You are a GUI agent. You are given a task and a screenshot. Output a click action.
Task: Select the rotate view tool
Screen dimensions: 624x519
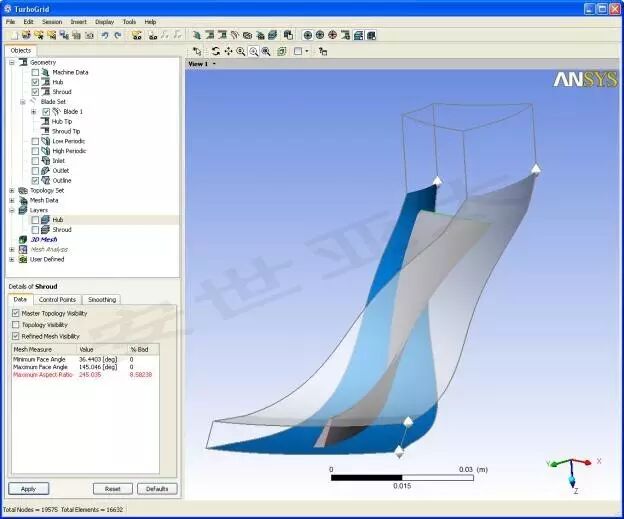click(215, 51)
